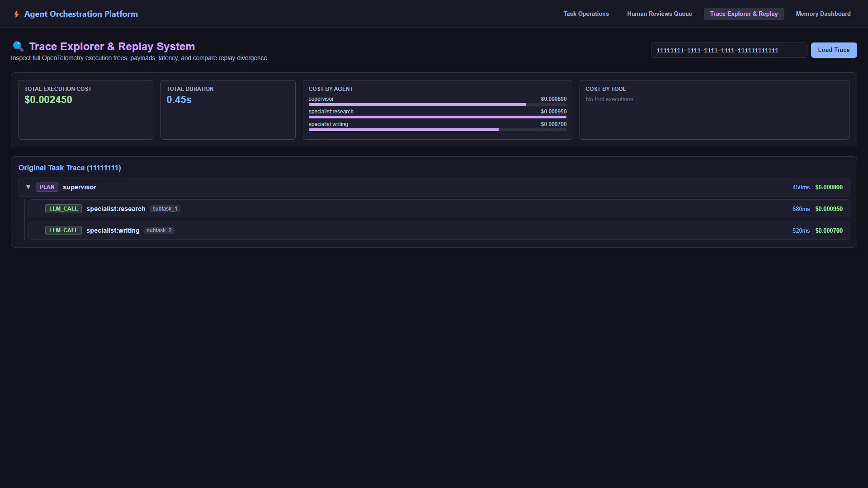This screenshot has width=868, height=488.
Task: Select the Trace Explorer & Replay tab
Action: (x=744, y=14)
